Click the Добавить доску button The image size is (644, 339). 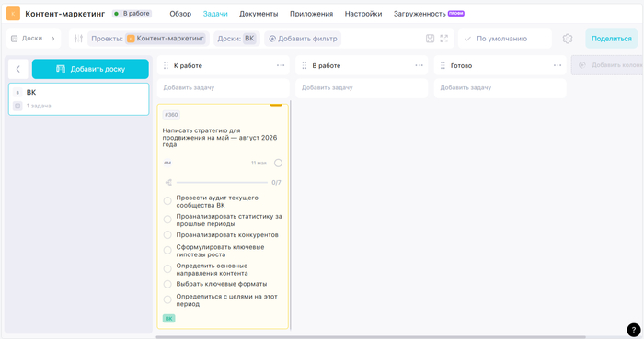pyautogui.click(x=90, y=69)
